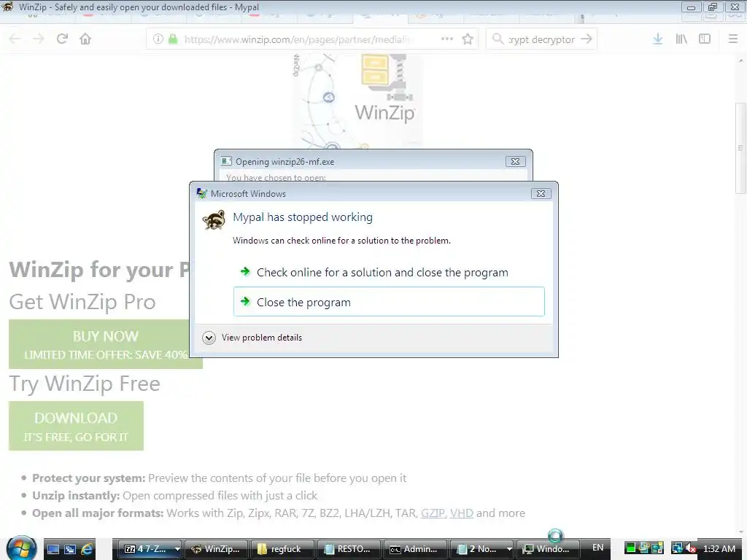Open the Windows Start orb

pos(20,548)
